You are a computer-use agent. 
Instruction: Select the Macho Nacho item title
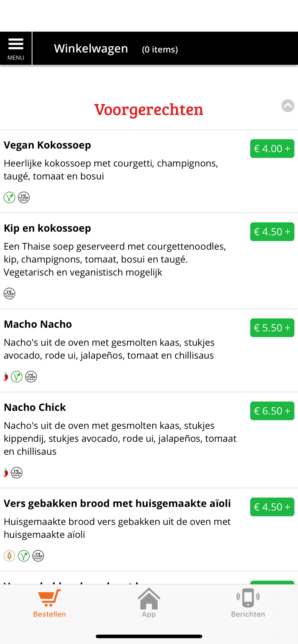tap(38, 324)
